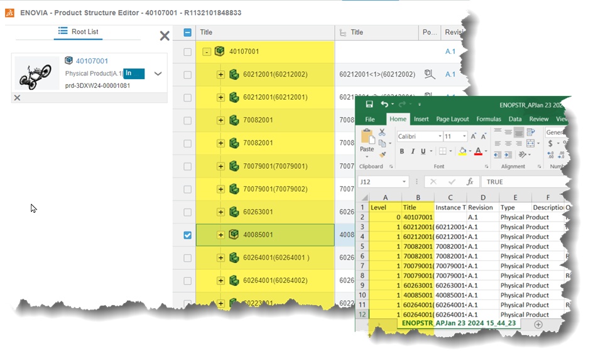
Task: Expand the 60263001 node
Action: point(220,212)
